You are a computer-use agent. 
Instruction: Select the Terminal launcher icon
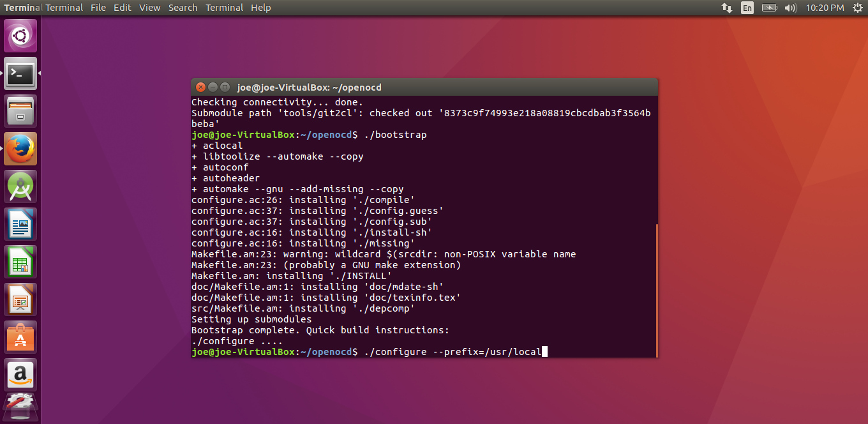tap(21, 74)
